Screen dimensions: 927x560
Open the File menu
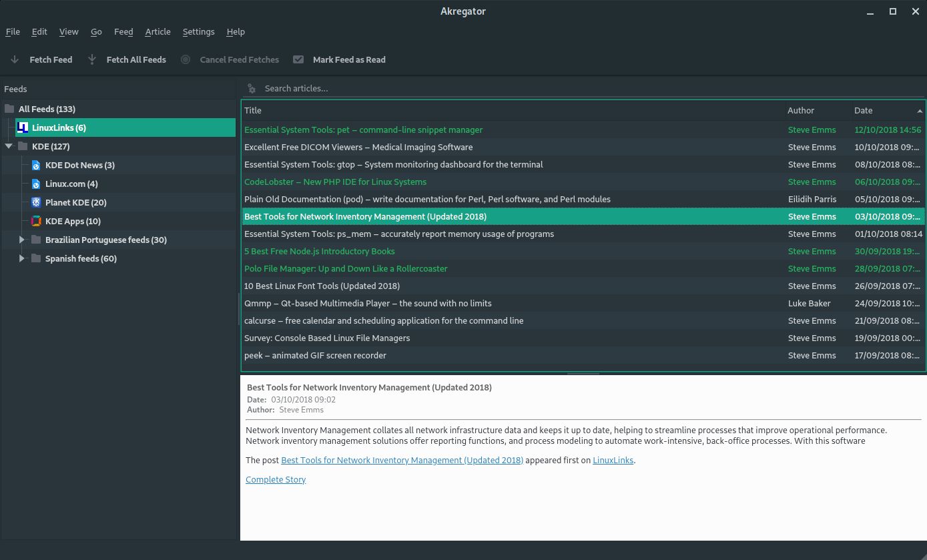click(13, 31)
